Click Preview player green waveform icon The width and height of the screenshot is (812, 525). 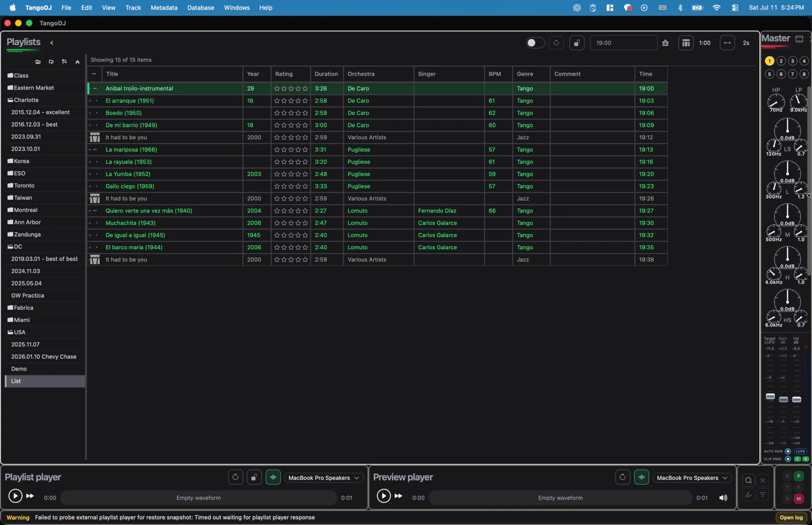pyautogui.click(x=641, y=477)
